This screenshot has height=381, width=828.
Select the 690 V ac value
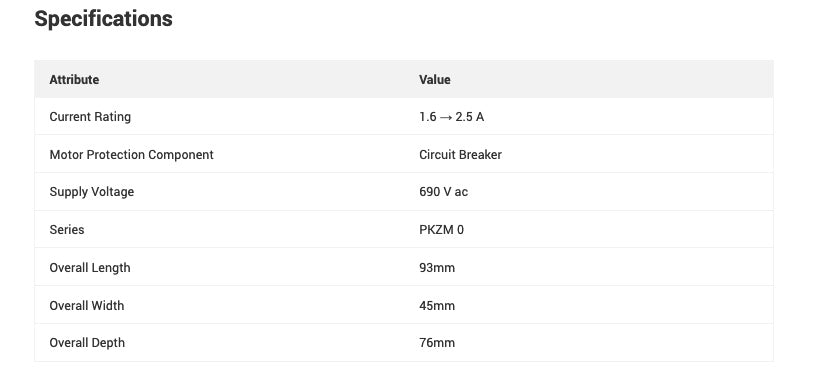click(444, 192)
